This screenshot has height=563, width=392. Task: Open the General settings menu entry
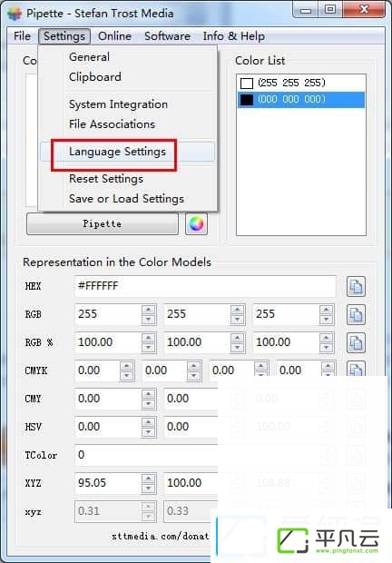[89, 57]
